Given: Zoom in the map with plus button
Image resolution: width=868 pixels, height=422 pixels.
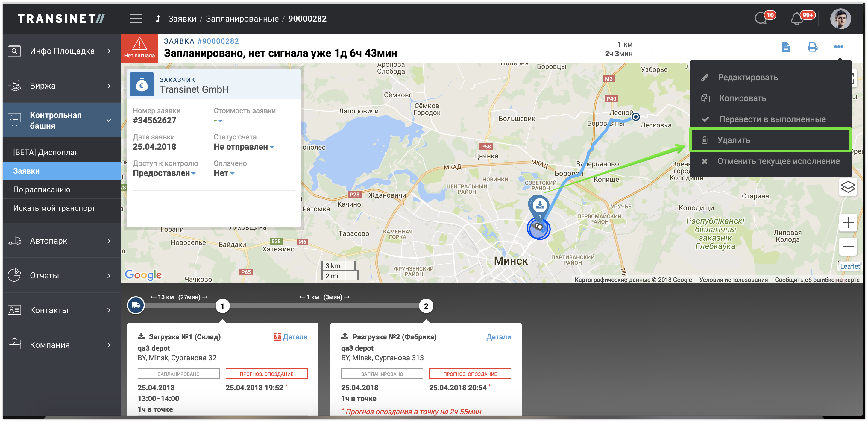Looking at the screenshot, I should (x=848, y=223).
